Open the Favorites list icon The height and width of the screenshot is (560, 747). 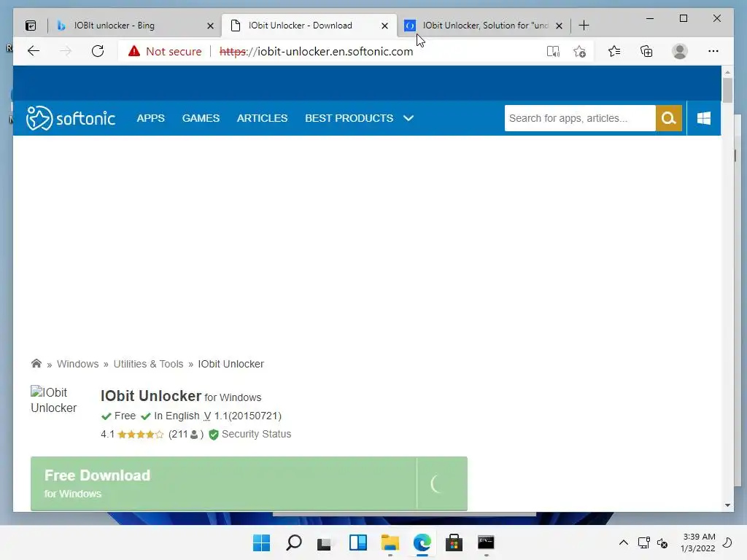click(x=614, y=51)
